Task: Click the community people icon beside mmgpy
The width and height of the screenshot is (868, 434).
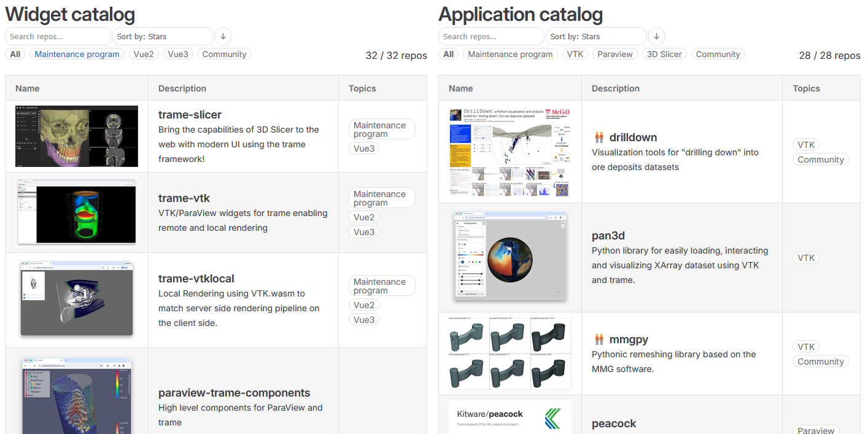Action: 599,339
